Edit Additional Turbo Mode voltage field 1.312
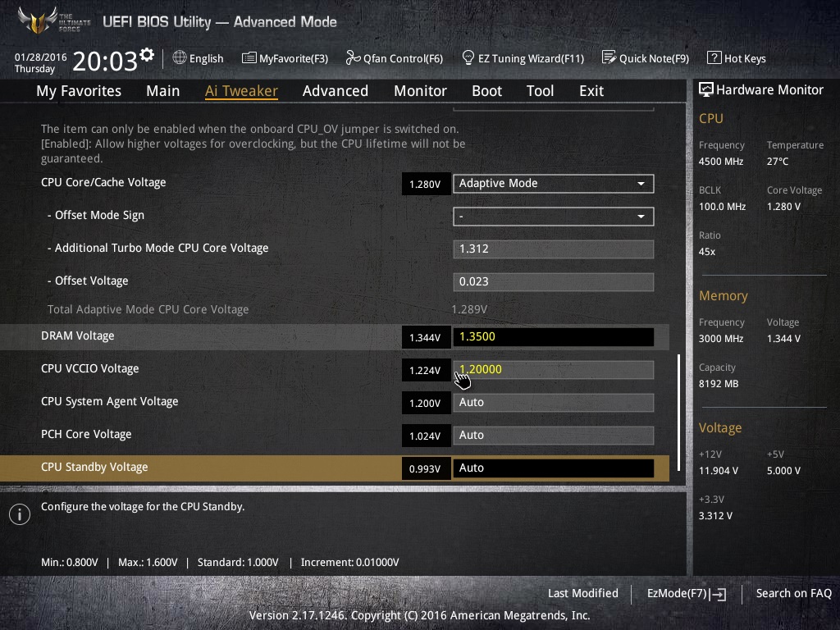Viewport: 840px width, 630px height. click(x=554, y=249)
